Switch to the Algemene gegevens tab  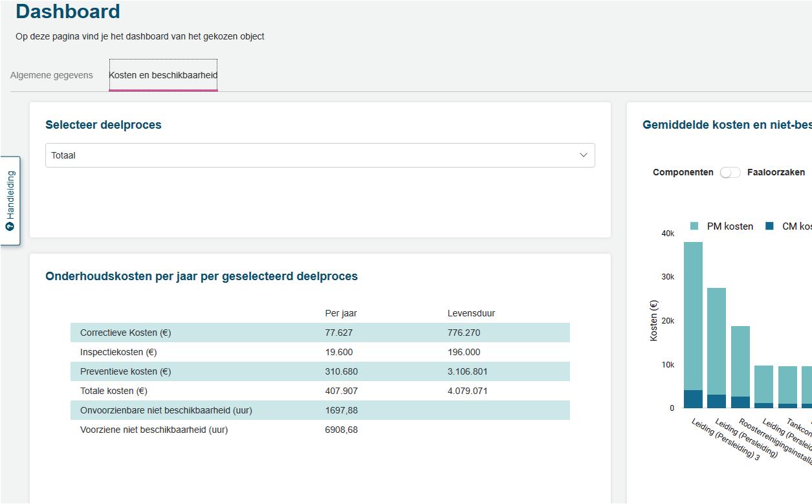pyautogui.click(x=52, y=75)
